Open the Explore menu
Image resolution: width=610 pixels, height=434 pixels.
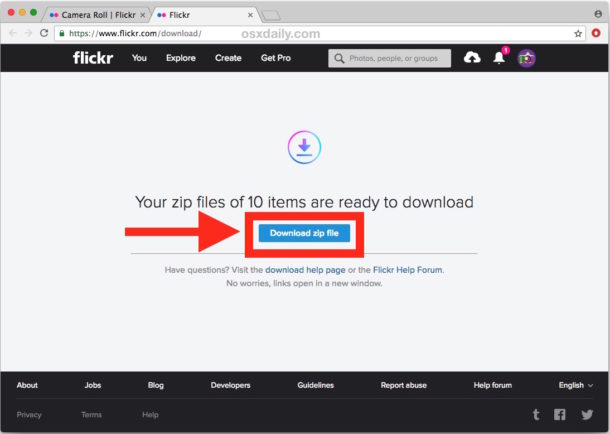pyautogui.click(x=181, y=58)
